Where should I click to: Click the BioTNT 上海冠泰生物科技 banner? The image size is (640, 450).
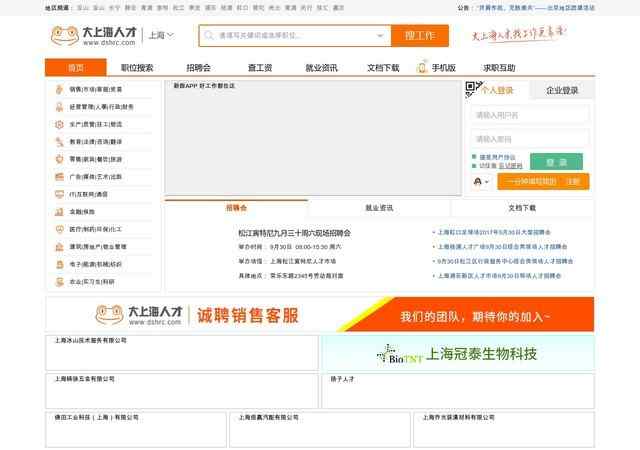tap(458, 353)
